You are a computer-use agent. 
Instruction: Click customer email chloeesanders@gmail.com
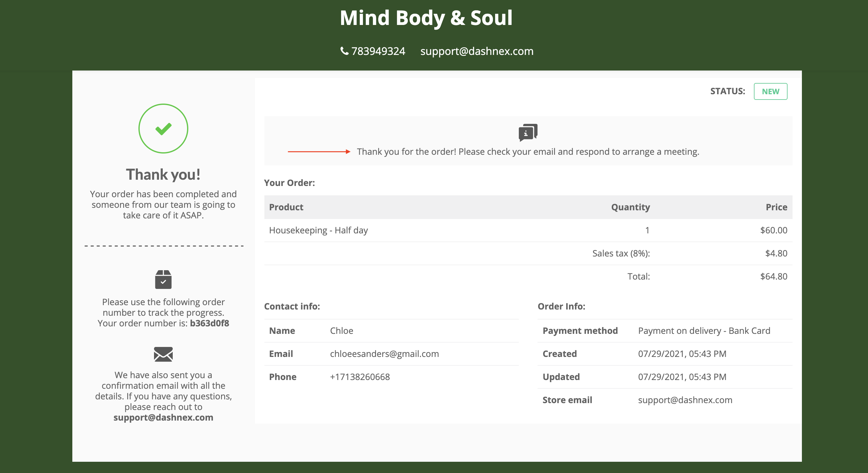tap(384, 354)
